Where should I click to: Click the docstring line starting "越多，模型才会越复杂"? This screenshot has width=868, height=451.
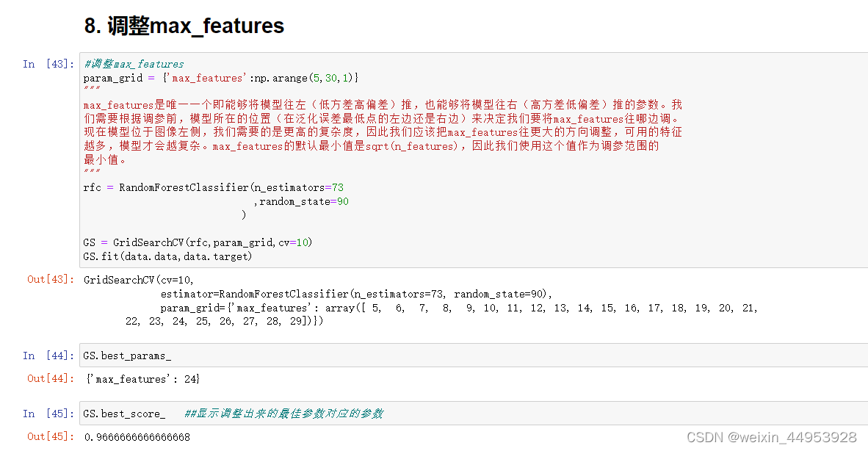coord(372,146)
